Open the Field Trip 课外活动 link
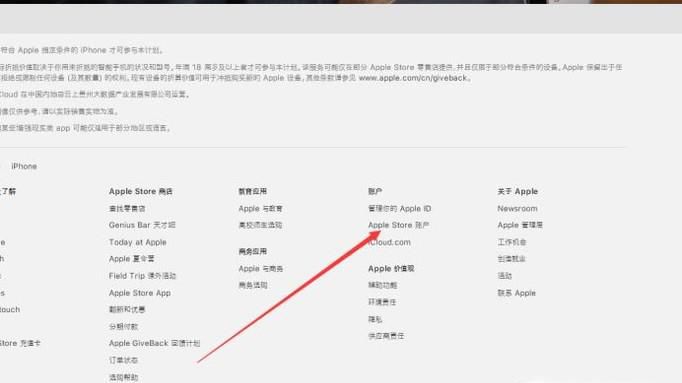The width and height of the screenshot is (682, 383). tap(142, 276)
